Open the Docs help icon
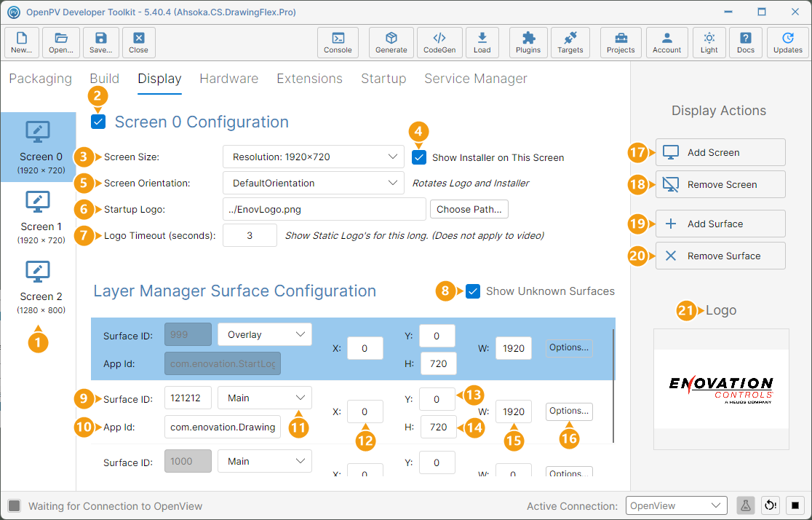812x520 pixels. coord(746,42)
